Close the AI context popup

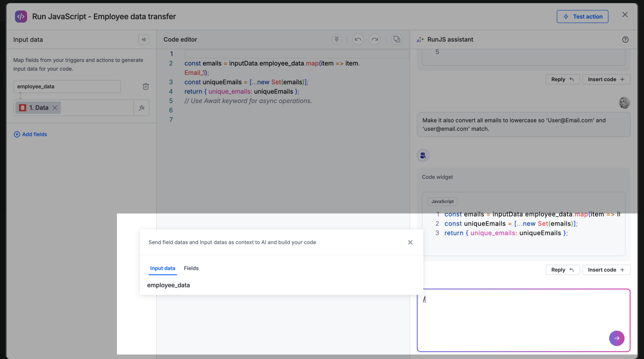click(x=410, y=242)
